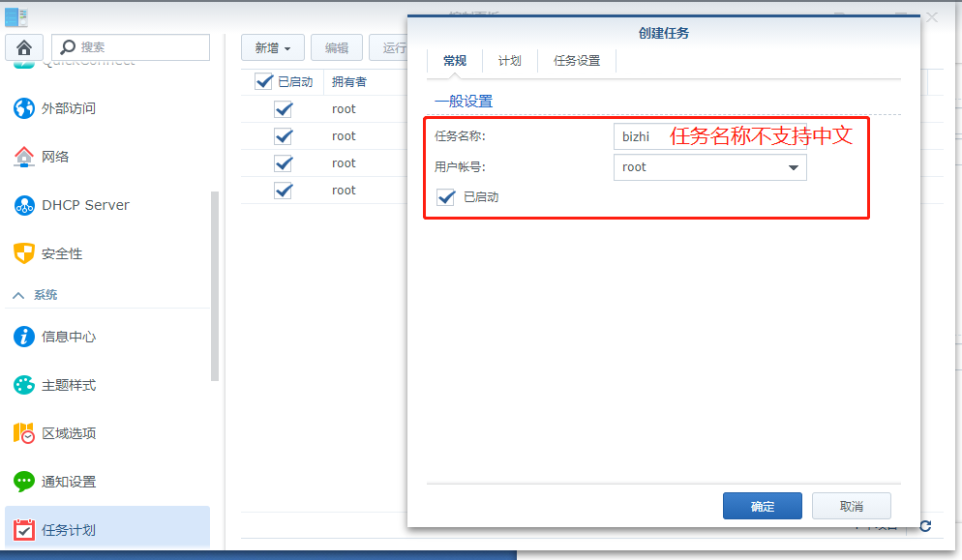
Task: Uncheck the first root task checkbox
Action: click(284, 109)
